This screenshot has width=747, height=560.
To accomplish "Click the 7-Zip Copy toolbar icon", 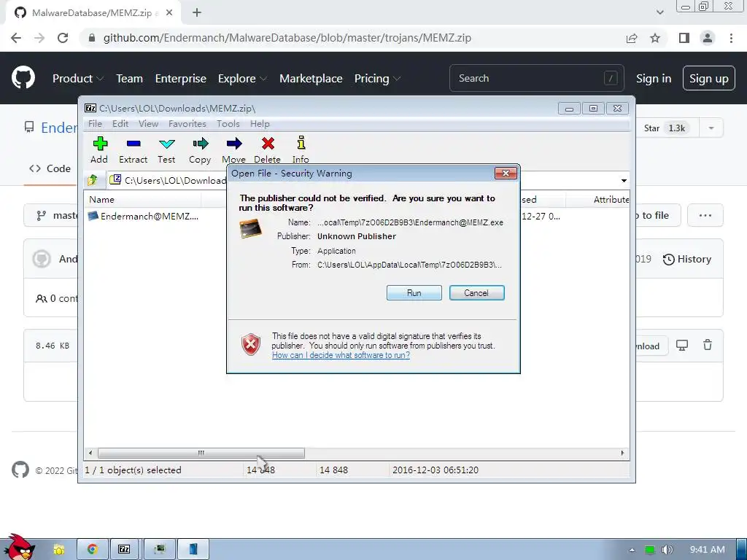I will click(x=200, y=150).
